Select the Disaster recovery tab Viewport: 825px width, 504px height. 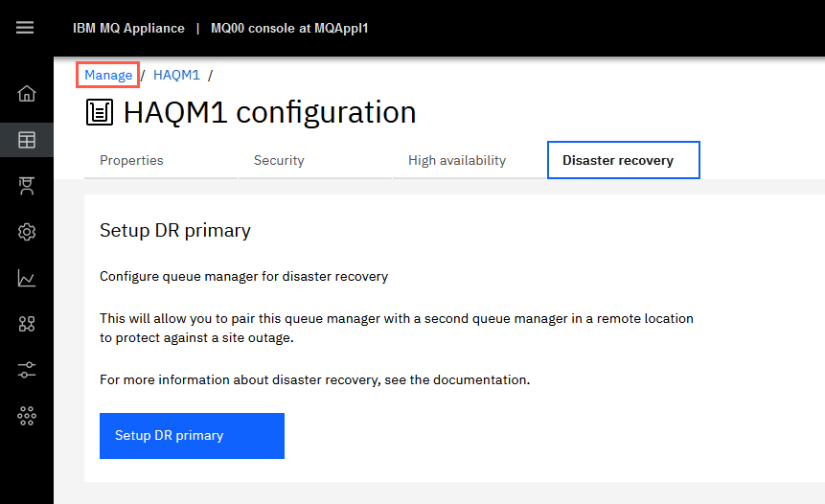click(624, 160)
